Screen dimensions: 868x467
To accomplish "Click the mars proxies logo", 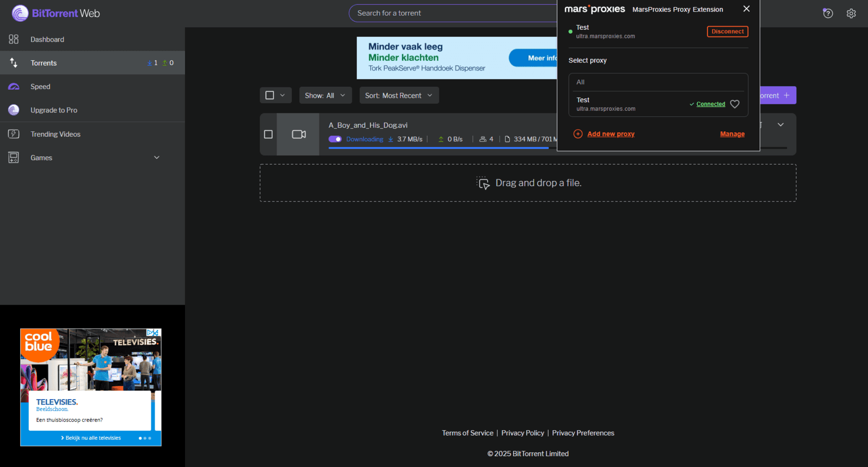I will pos(595,9).
